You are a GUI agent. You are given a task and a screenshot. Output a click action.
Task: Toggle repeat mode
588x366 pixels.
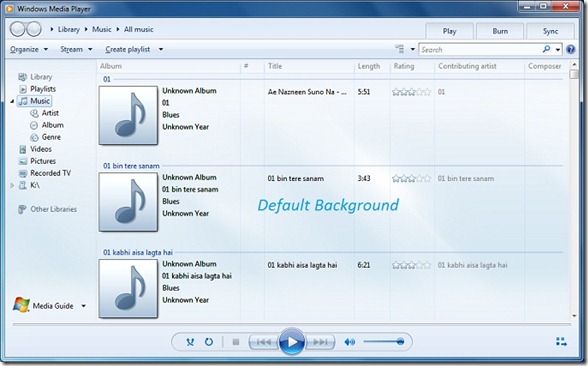209,342
